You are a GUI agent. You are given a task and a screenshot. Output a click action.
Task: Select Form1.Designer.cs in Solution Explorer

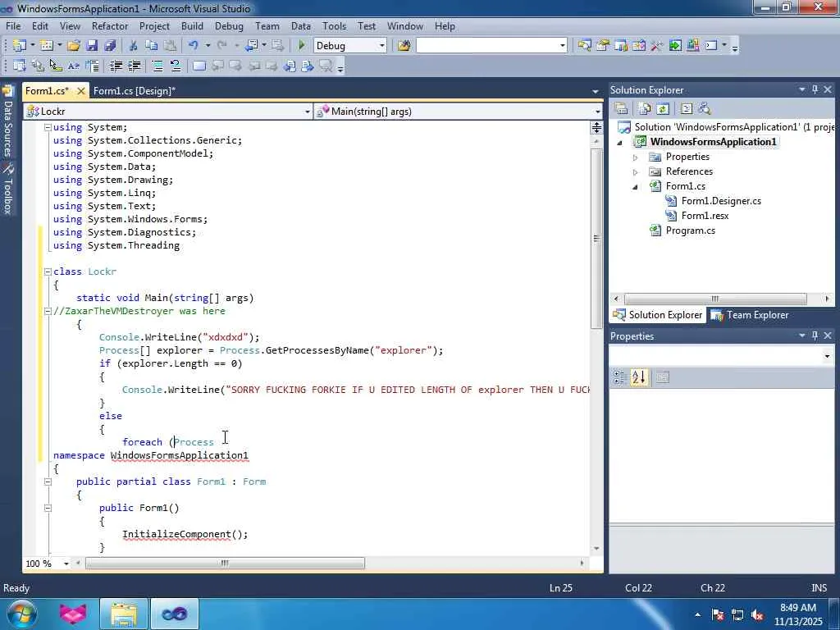(721, 201)
